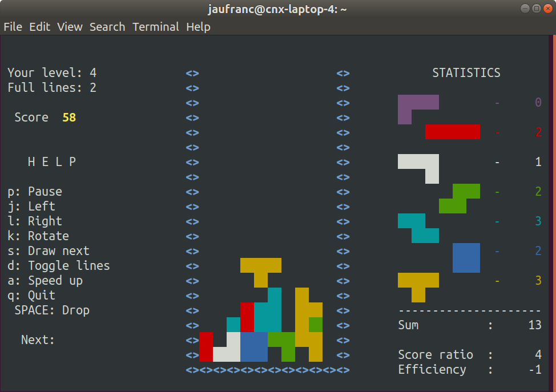
Task: Click the Sum value 13
Action: (535, 325)
